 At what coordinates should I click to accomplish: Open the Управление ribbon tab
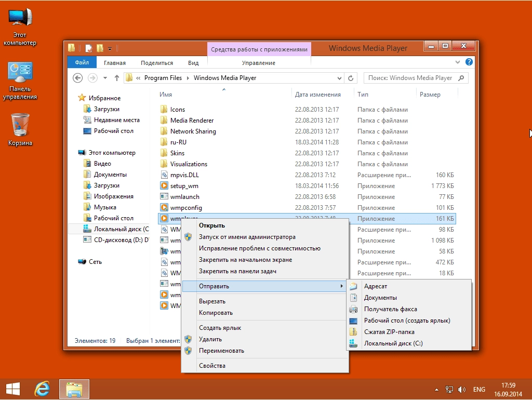click(x=259, y=63)
